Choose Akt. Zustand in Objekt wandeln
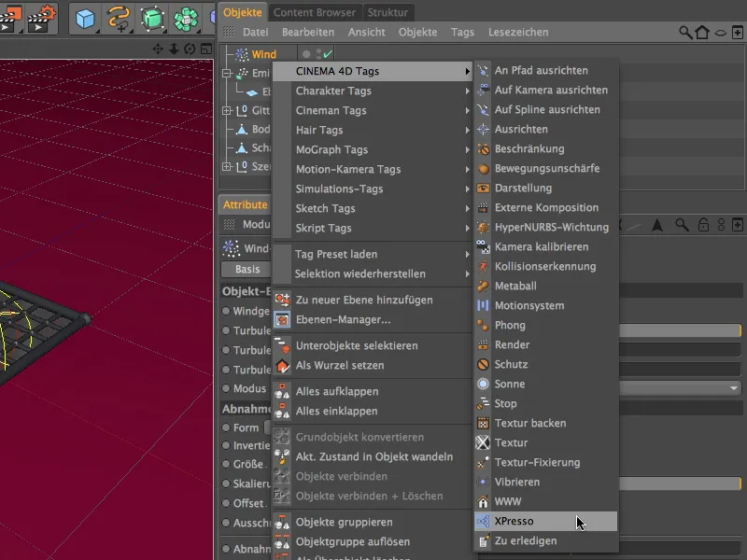The height and width of the screenshot is (560, 747). click(x=373, y=456)
